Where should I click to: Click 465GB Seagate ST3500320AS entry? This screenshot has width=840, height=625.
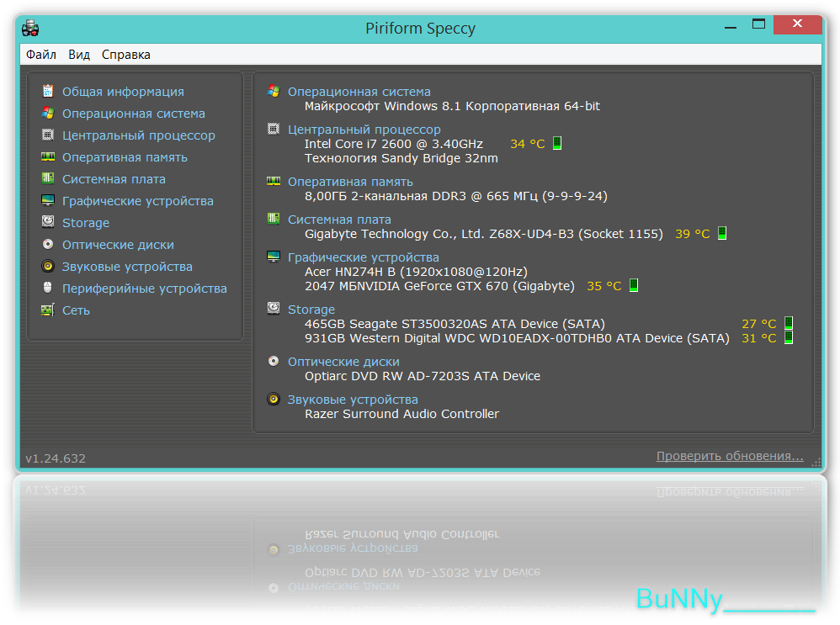(455, 324)
